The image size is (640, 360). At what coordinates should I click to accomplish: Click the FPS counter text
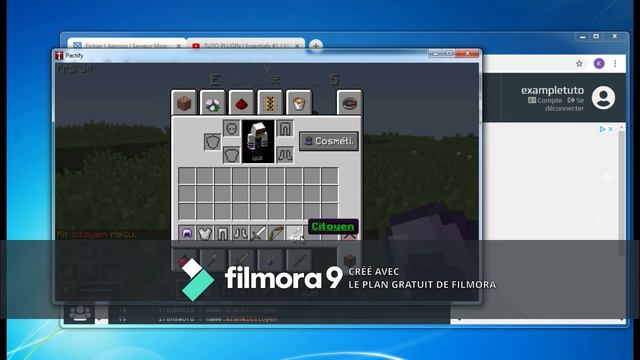tap(74, 69)
